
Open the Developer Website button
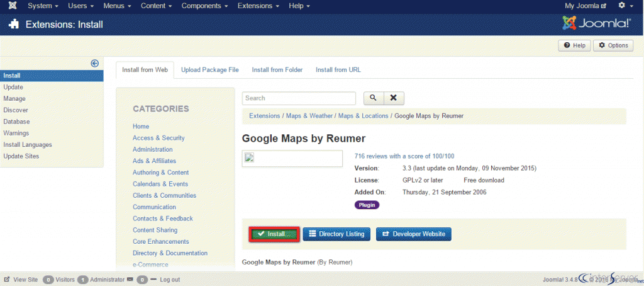(414, 234)
